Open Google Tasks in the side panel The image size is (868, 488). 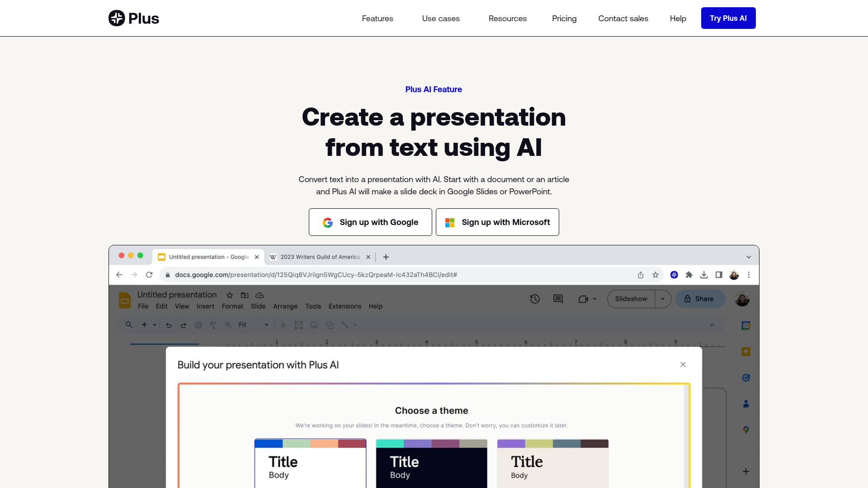(x=746, y=378)
